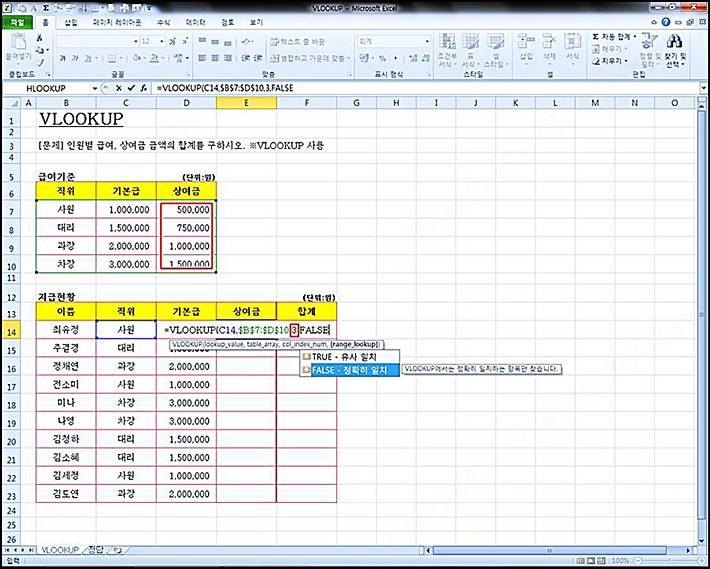Click the Select All corner button
This screenshot has height=569, width=710.
tap(14, 104)
